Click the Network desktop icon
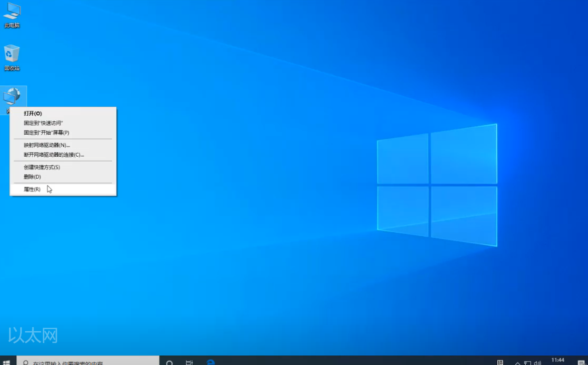 pos(12,96)
